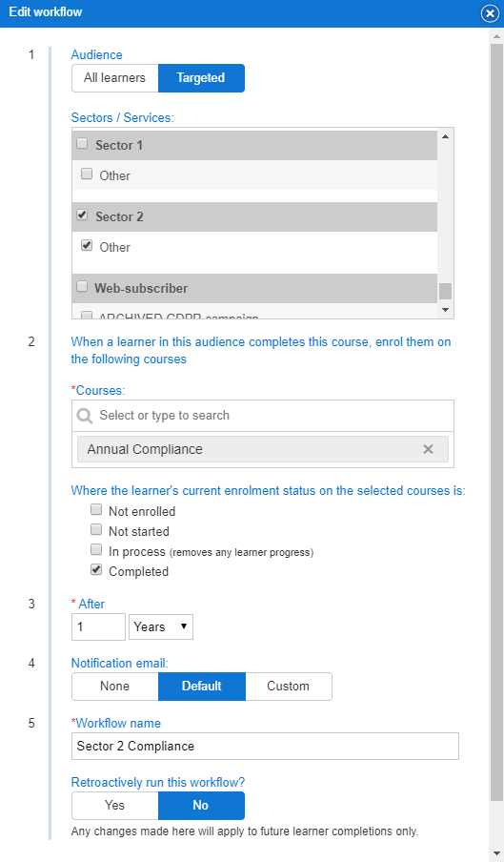The width and height of the screenshot is (504, 862).
Task: Select Yes to retroactively run workflow
Action: click(114, 806)
